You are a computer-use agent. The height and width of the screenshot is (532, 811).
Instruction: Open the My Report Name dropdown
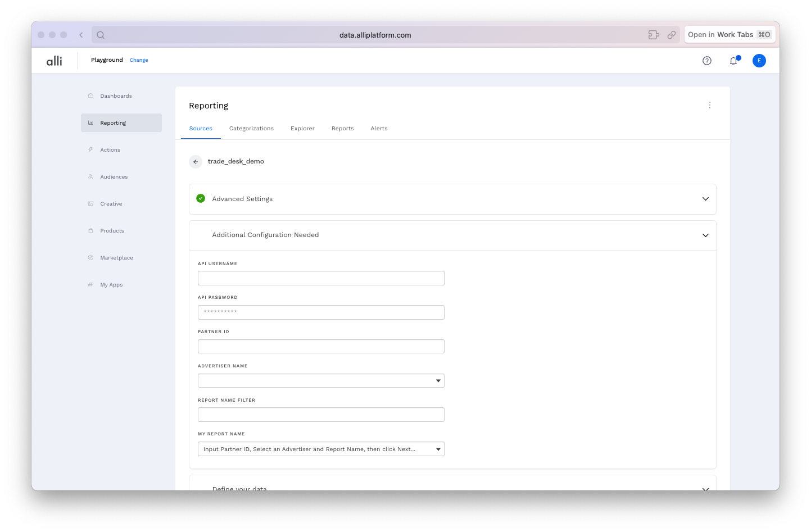pyautogui.click(x=321, y=449)
